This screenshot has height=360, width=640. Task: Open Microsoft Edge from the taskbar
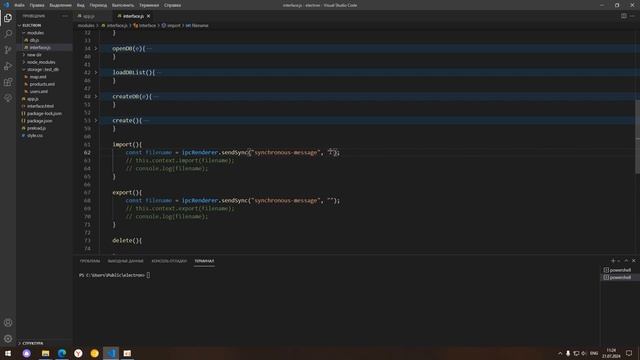62,353
